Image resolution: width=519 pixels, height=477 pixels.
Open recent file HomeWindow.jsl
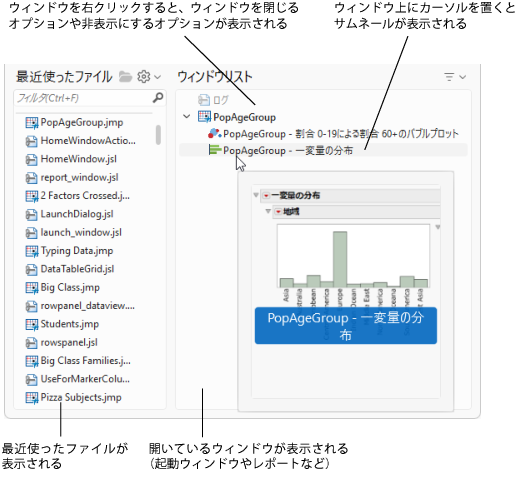coord(79,159)
